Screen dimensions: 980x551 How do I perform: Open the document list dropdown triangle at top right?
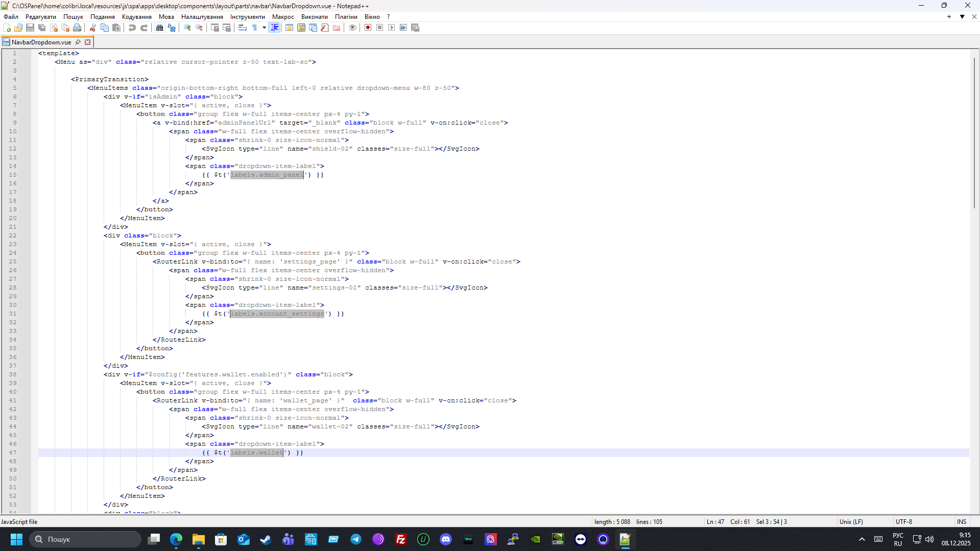click(962, 17)
